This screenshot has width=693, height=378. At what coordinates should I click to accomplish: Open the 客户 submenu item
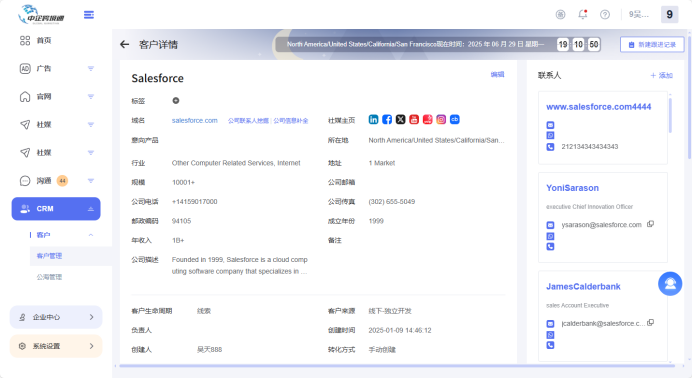click(x=43, y=235)
